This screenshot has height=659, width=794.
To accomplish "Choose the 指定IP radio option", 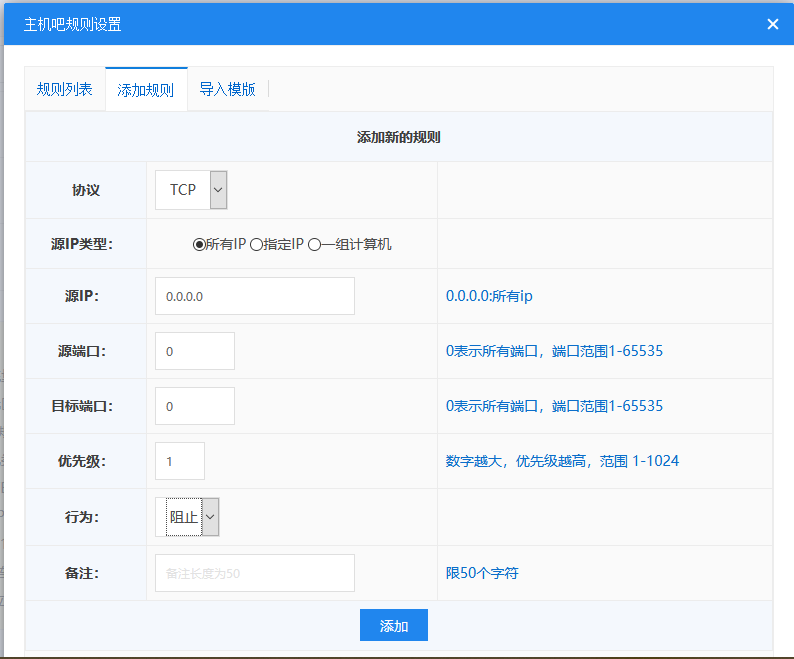I will point(256,244).
